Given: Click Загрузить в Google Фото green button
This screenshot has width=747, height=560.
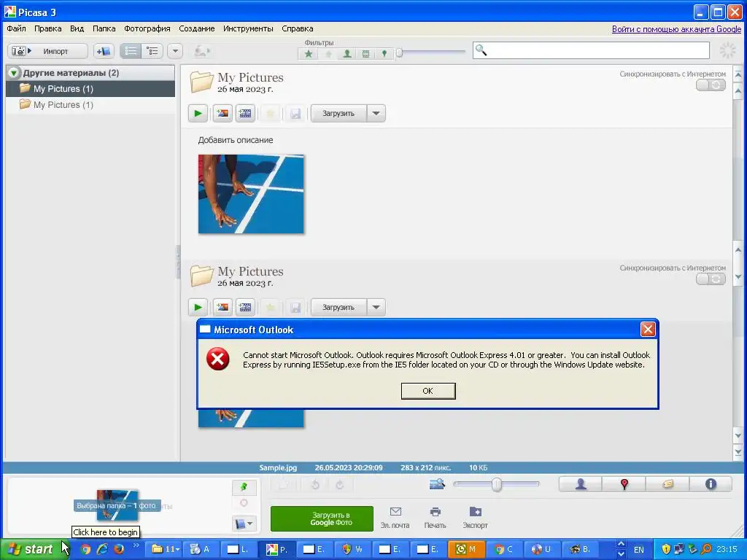Looking at the screenshot, I should point(322,518).
